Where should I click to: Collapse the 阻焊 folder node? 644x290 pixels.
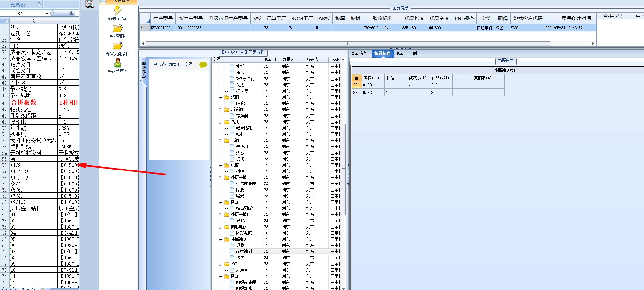point(220,276)
